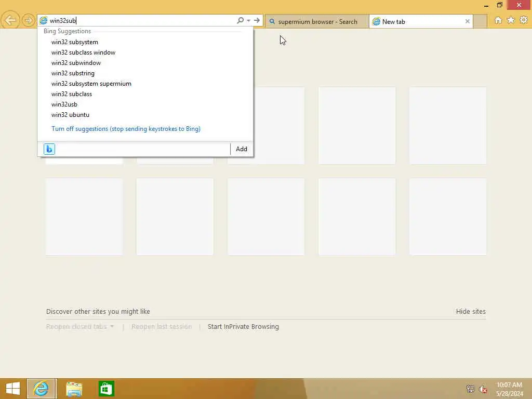Open Favorites star icon
The image size is (532, 399).
click(x=511, y=20)
